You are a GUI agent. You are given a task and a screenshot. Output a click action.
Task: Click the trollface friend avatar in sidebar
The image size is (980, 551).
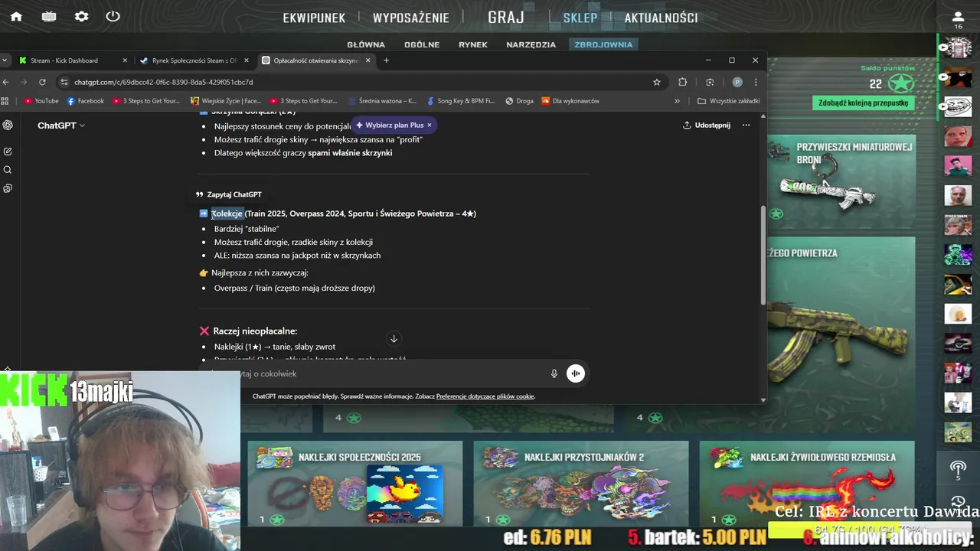tap(958, 106)
